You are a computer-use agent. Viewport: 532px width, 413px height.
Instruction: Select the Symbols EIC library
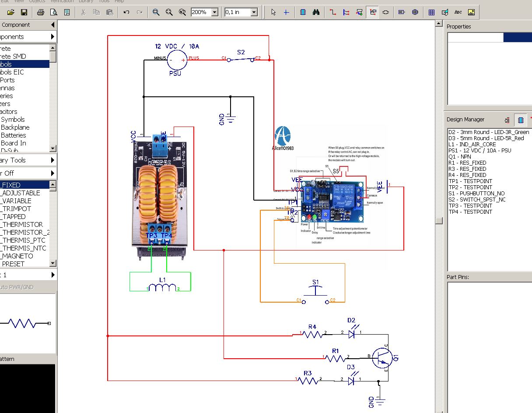pyautogui.click(x=24, y=72)
